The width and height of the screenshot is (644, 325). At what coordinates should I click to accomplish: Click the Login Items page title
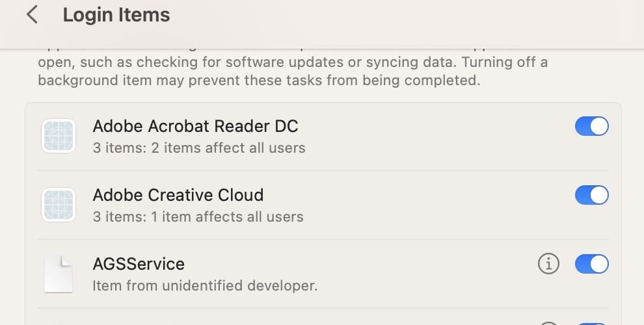116,15
